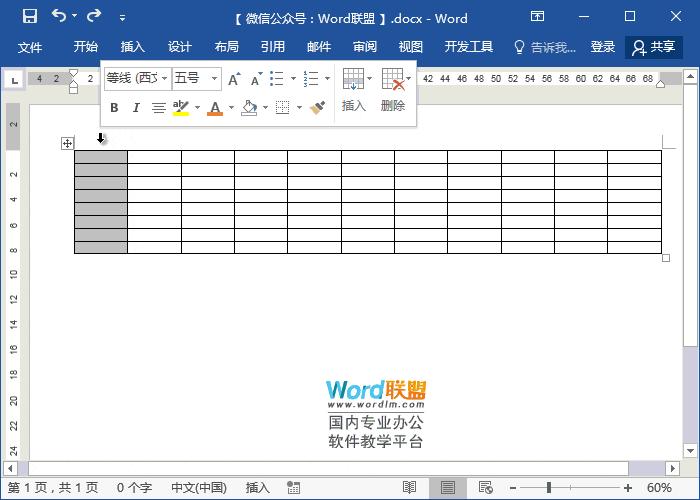Click the zoom out minus button
Image resolution: width=700 pixels, height=500 pixels.
pos(513,488)
